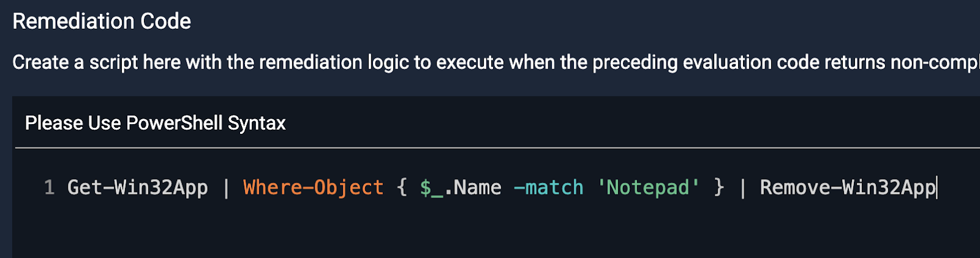Click the -match operator

(x=548, y=187)
